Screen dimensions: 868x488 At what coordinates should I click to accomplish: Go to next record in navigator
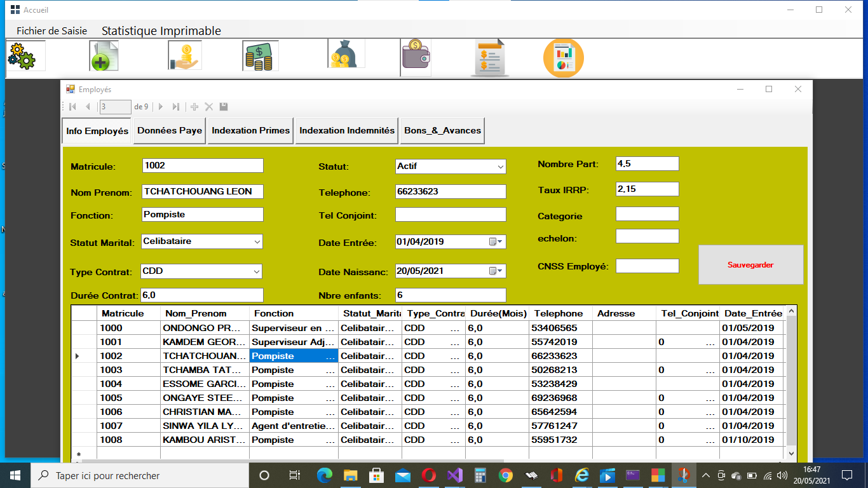coord(161,107)
